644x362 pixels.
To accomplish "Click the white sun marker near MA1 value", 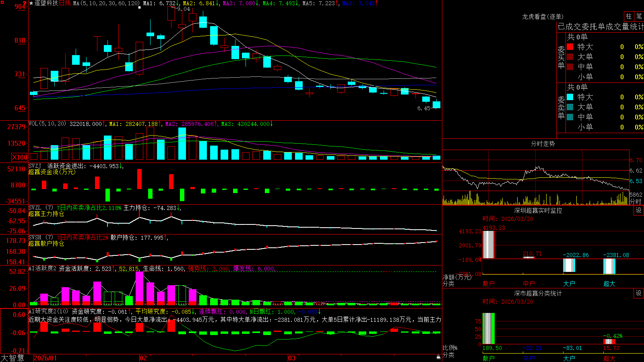I will tap(140, 8).
